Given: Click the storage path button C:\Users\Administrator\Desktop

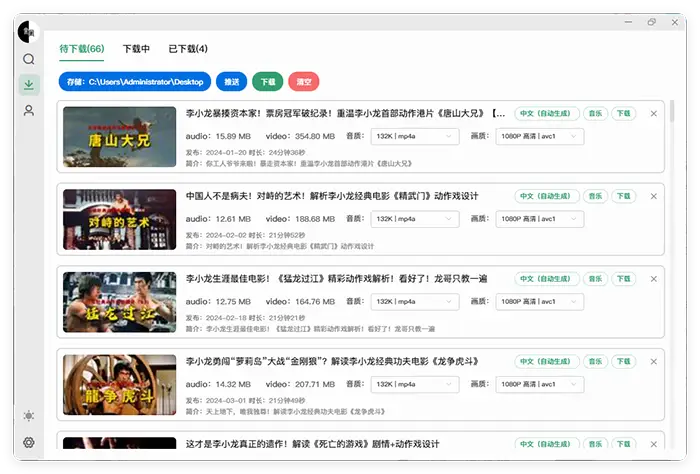Looking at the screenshot, I should pyautogui.click(x=135, y=82).
